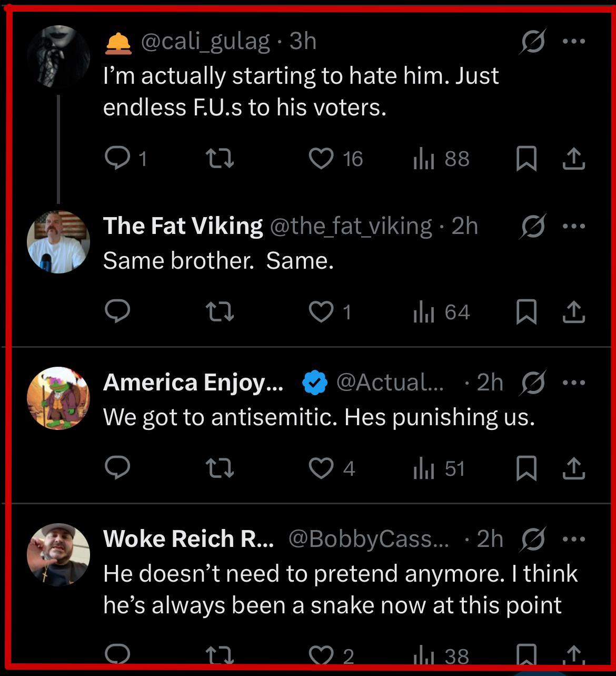
Task: Like the America Enjoyer post
Action: tap(321, 468)
